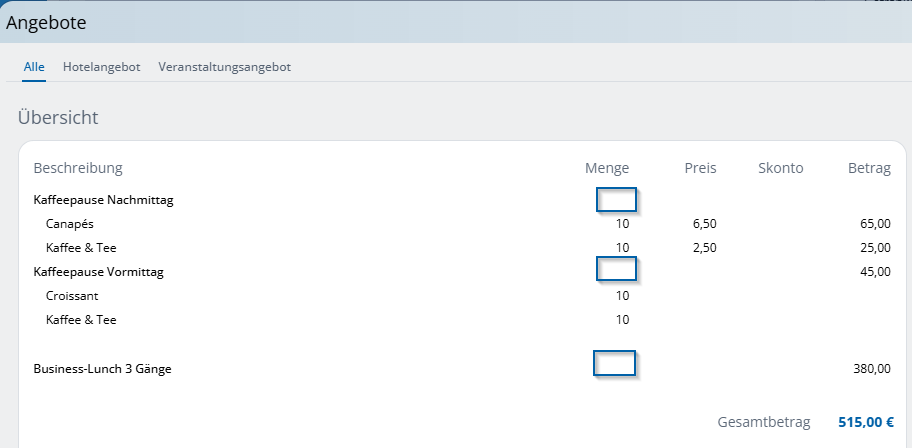This screenshot has height=448, width=912.
Task: Click the Croissant item
Action: coord(72,296)
